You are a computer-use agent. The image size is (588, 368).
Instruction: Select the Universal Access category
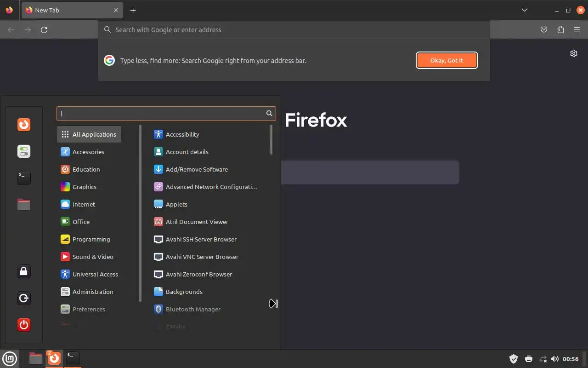[x=90, y=274]
